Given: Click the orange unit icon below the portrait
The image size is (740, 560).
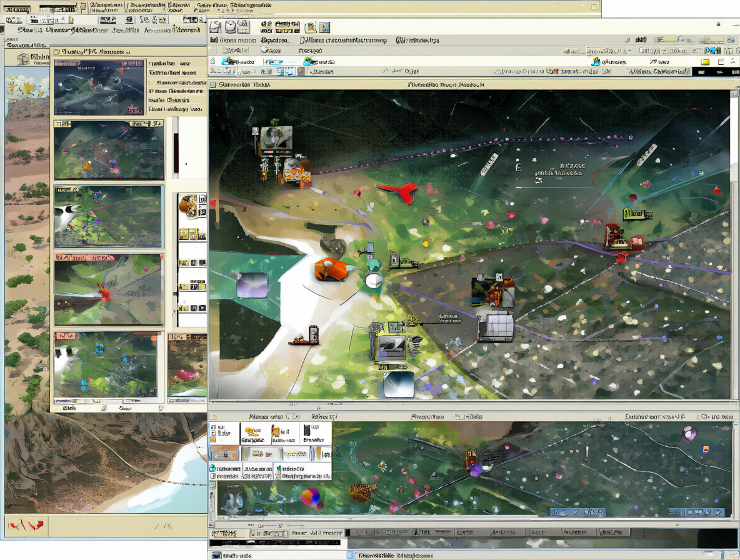Looking at the screenshot, I should pos(296,172).
